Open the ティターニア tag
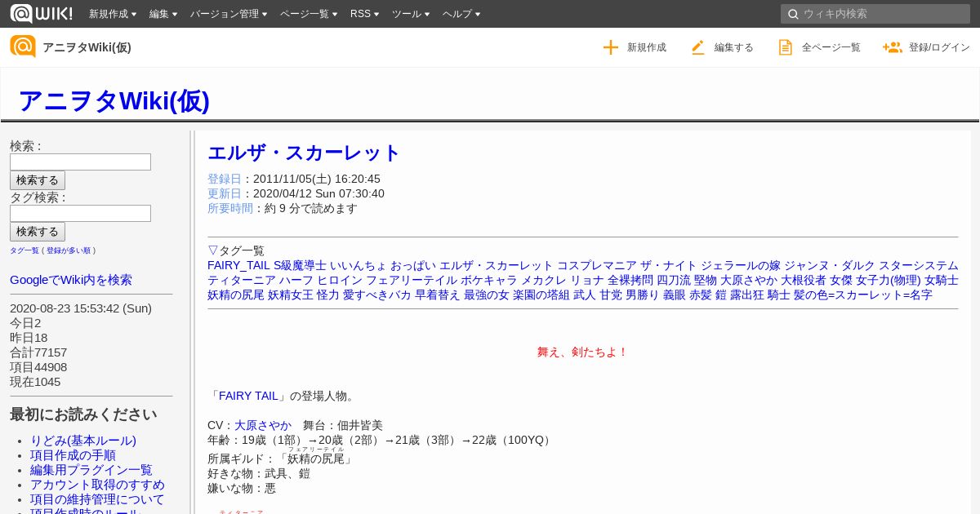Screen dimensions: 980x514 coord(242,280)
